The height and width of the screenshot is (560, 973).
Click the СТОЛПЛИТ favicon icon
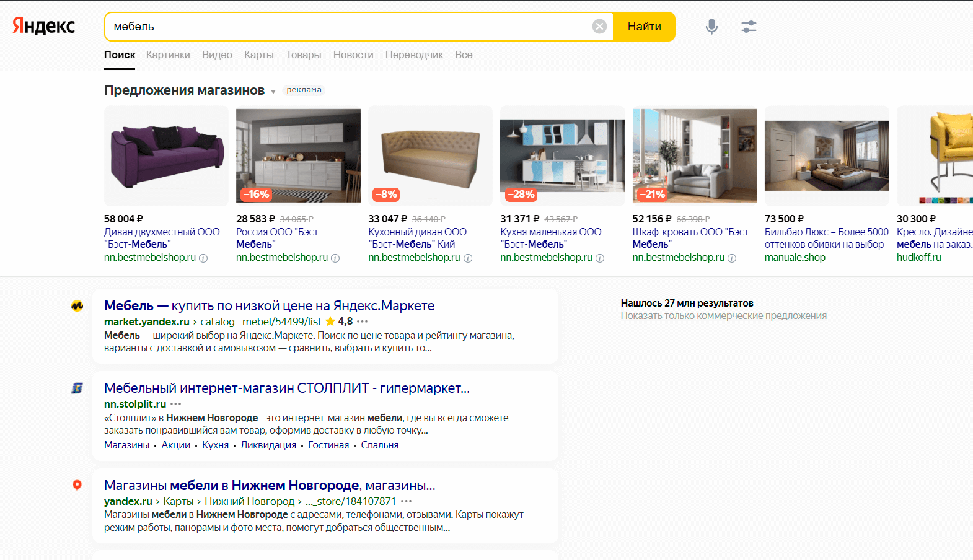(x=77, y=388)
